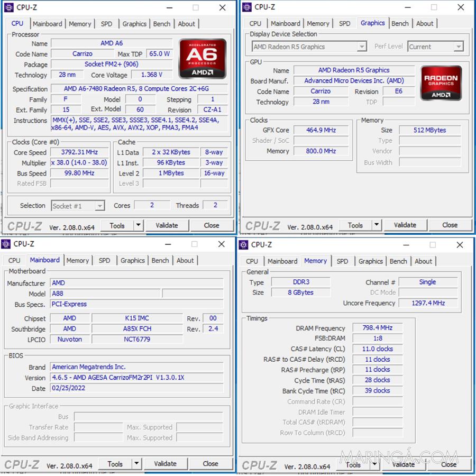Switch to Mainboard tab in CPU tab window
The image size is (476, 476).
tap(48, 24)
